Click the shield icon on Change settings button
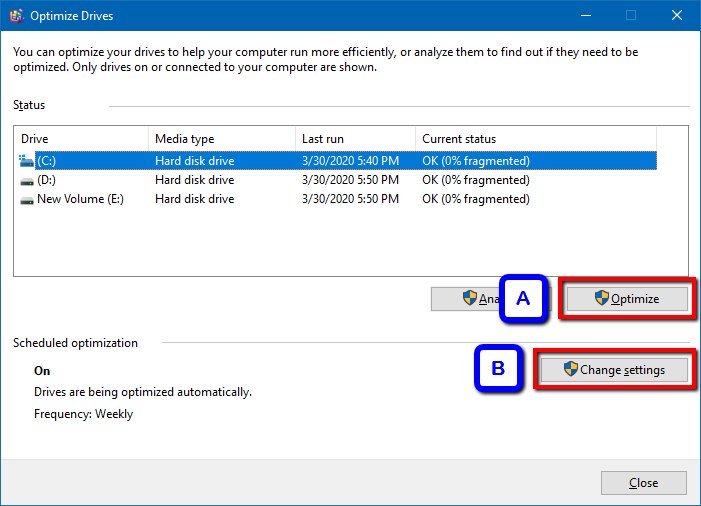701x506 pixels. point(571,370)
